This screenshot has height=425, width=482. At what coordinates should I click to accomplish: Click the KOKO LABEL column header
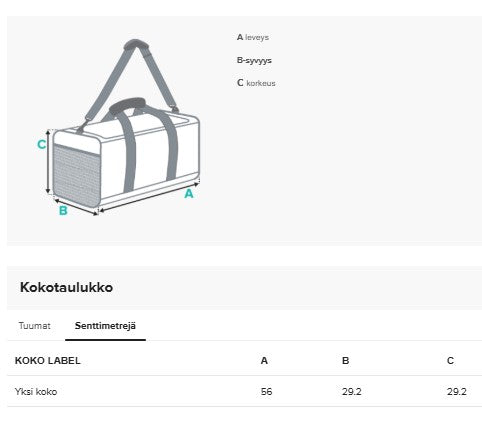point(48,361)
